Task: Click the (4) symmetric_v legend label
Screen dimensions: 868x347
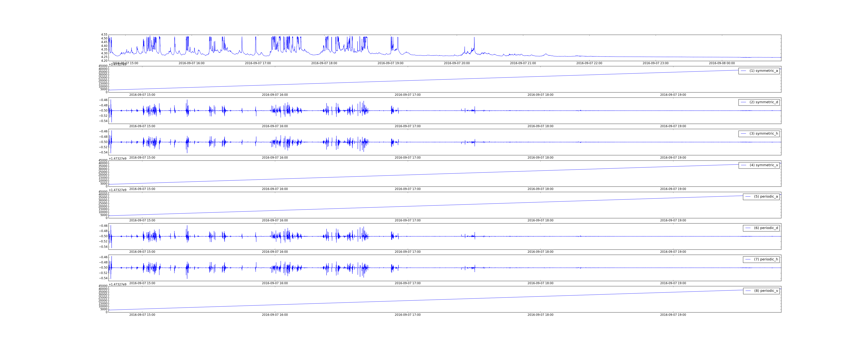Action: click(x=763, y=165)
